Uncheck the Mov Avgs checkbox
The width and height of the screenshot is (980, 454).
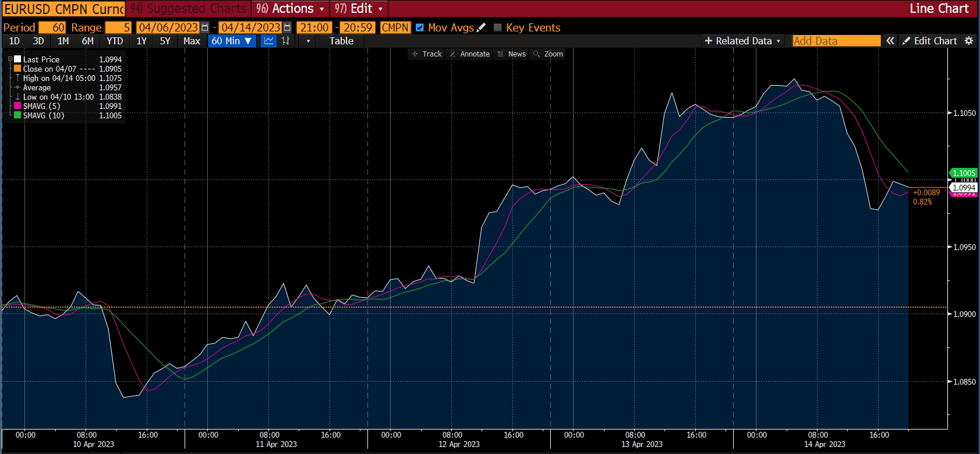420,27
